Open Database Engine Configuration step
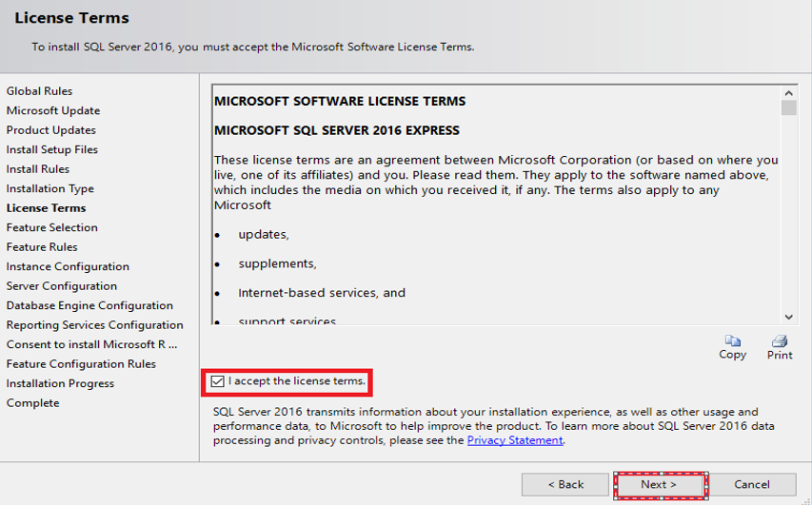The width and height of the screenshot is (812, 505). [89, 305]
